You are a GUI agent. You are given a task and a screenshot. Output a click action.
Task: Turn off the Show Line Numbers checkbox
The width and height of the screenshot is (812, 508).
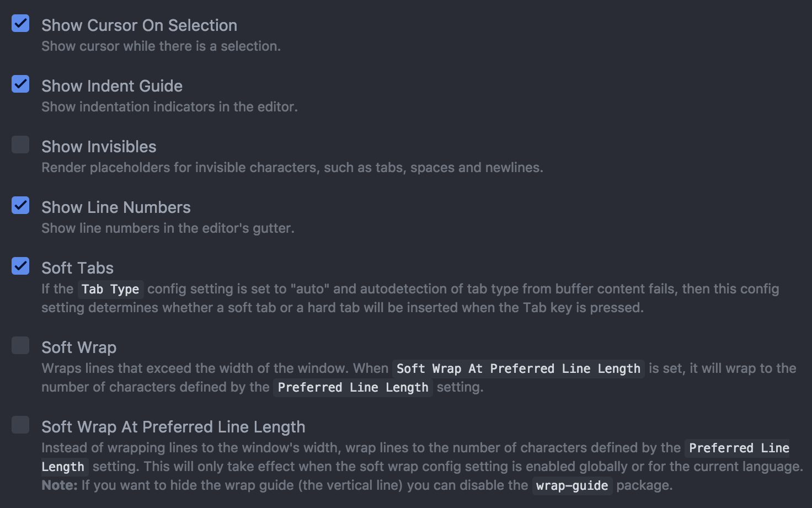pos(20,205)
